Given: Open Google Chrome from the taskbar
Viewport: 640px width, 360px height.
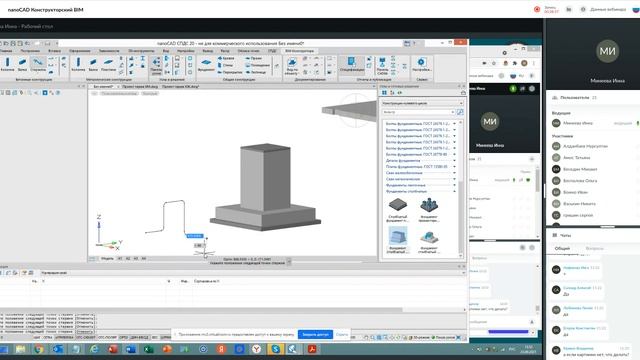Looking at the screenshot, I should point(39,349).
